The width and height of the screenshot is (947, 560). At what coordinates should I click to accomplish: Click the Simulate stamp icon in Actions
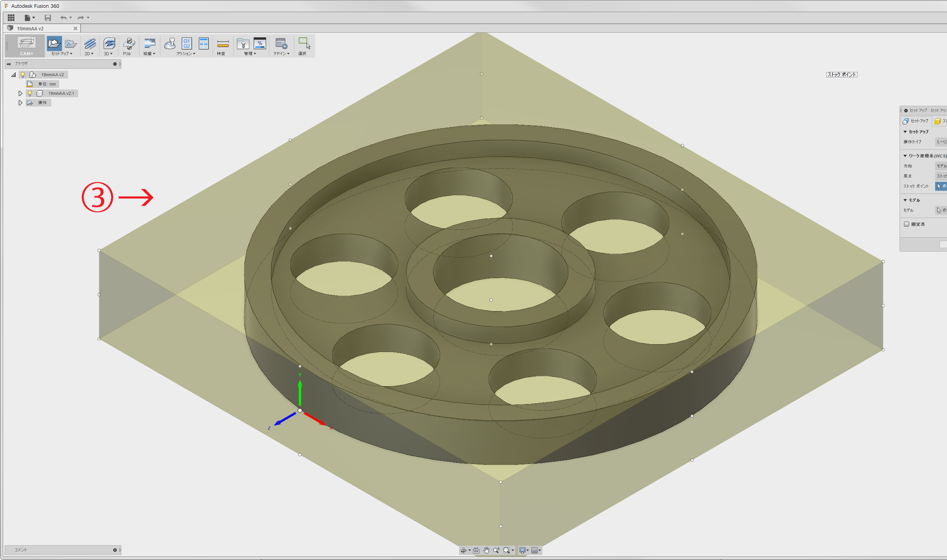pyautogui.click(x=170, y=44)
